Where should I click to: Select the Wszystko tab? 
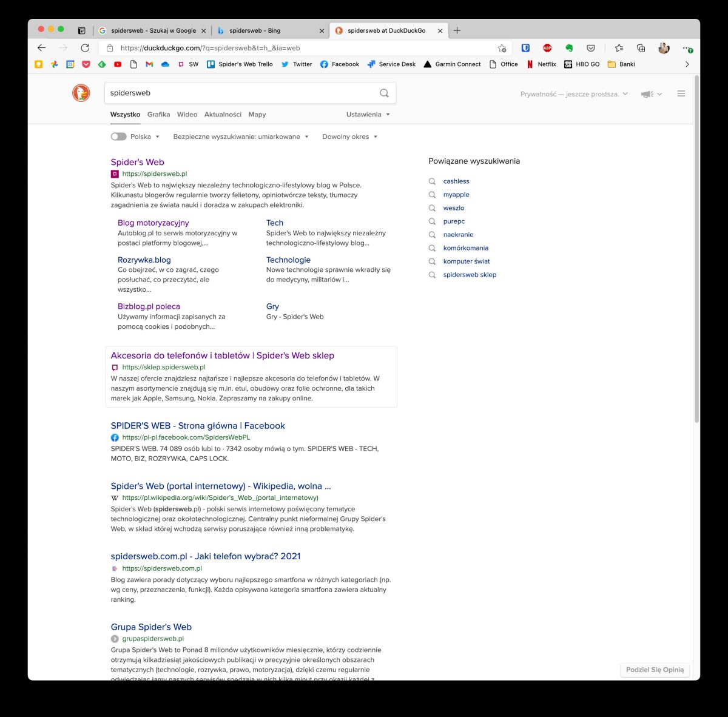(x=125, y=114)
